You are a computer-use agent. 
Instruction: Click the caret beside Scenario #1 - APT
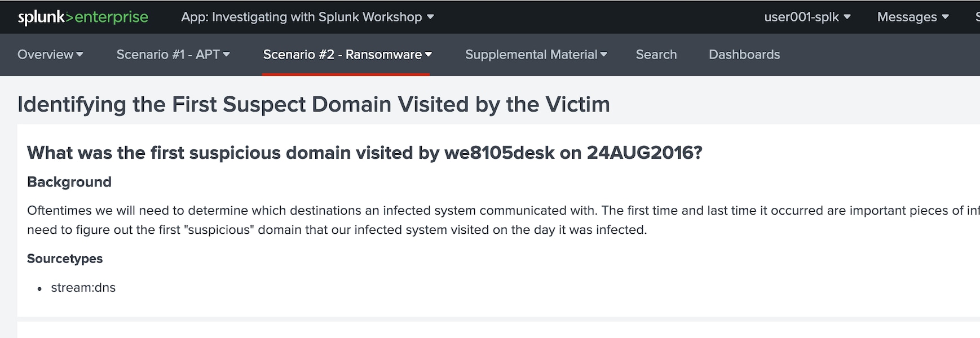226,55
